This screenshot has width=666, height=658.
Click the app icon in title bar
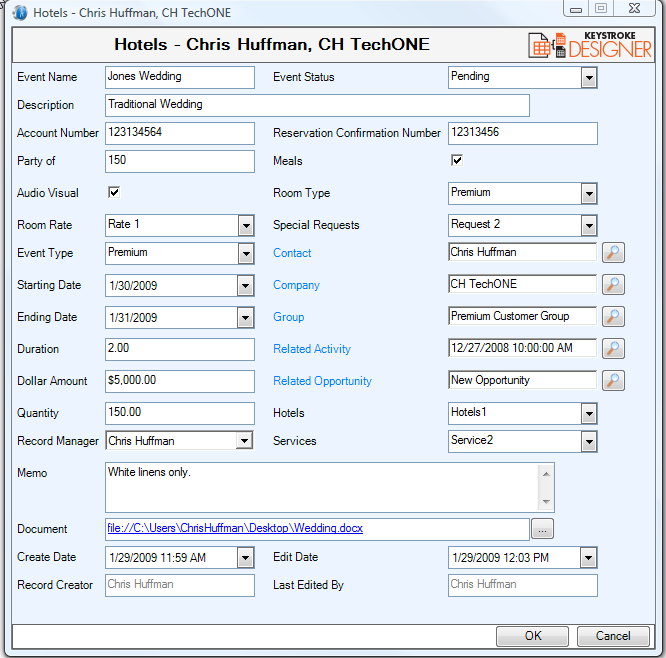pyautogui.click(x=20, y=13)
